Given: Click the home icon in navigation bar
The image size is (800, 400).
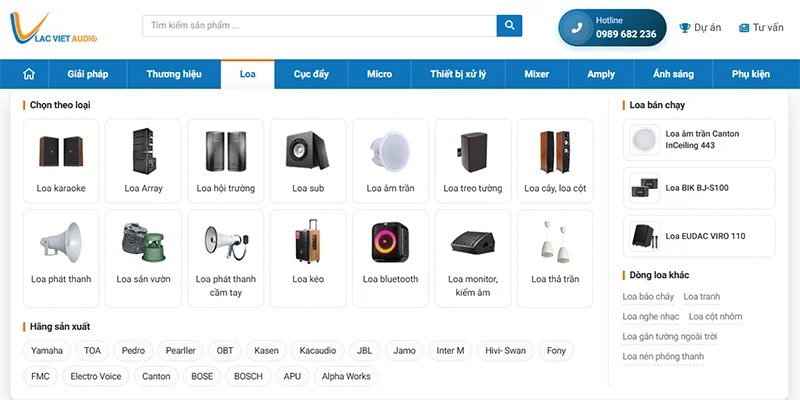Looking at the screenshot, I should [29, 74].
